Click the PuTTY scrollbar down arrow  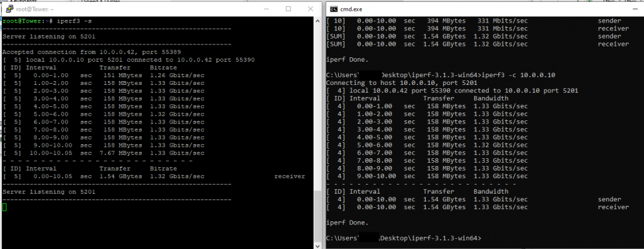[x=317, y=246]
